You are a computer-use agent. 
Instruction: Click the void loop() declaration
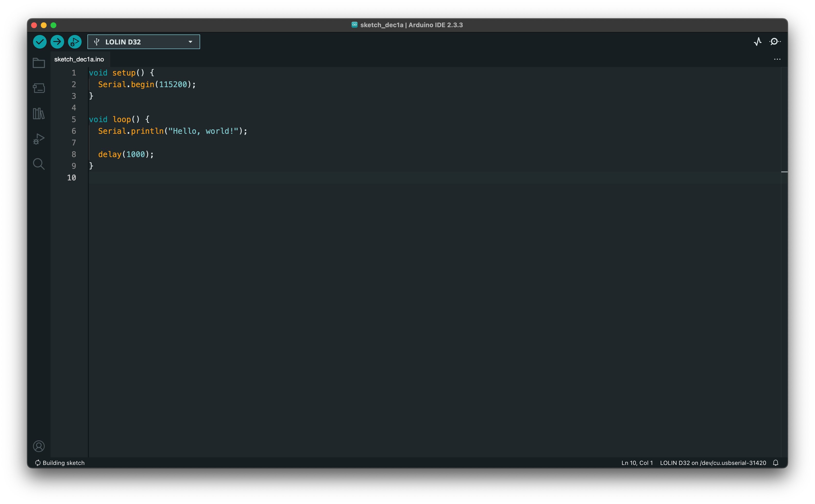click(x=119, y=119)
